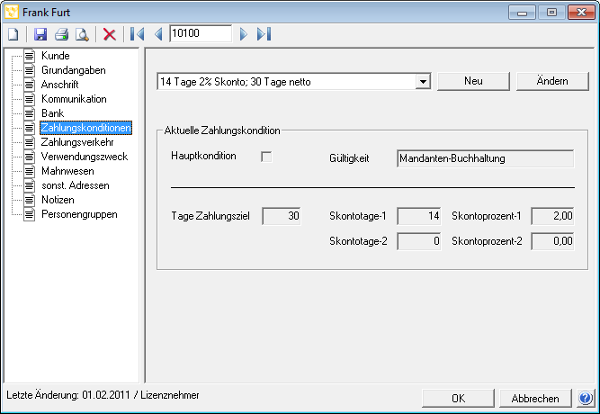This screenshot has height=414, width=600.
Task: Click the page icon beside Kommunikation
Action: click(29, 99)
